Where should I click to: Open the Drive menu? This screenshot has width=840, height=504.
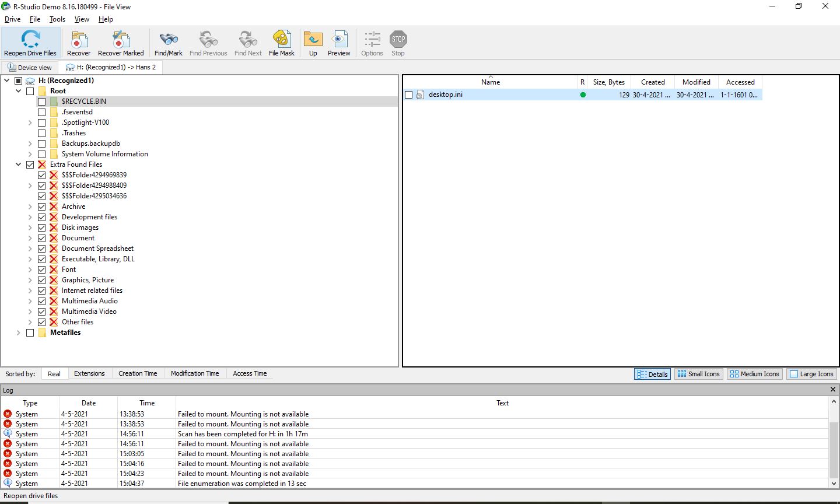(12, 19)
